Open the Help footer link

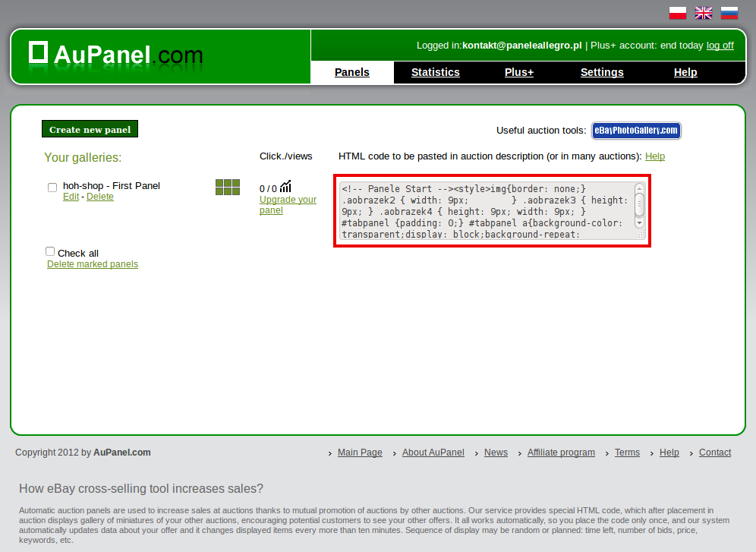tap(669, 453)
